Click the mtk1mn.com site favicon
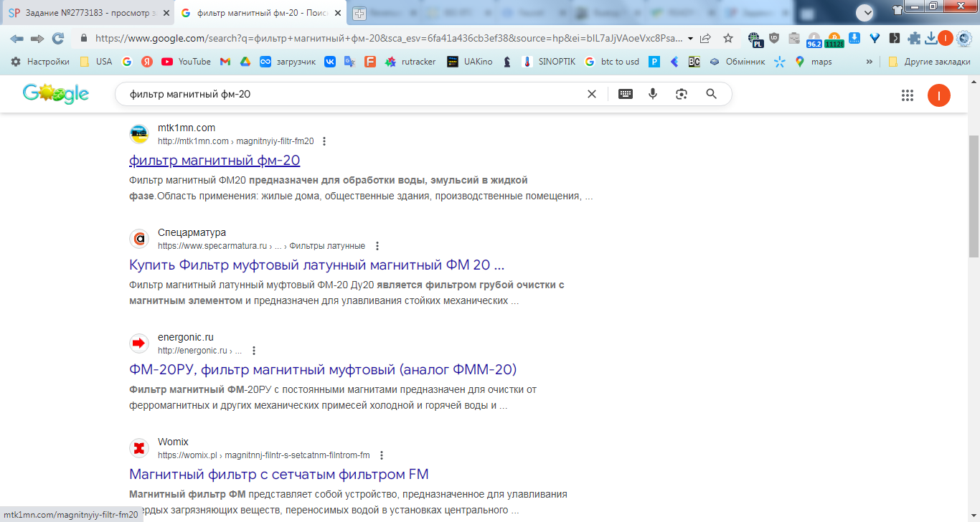Image resolution: width=980 pixels, height=522 pixels. 139,134
